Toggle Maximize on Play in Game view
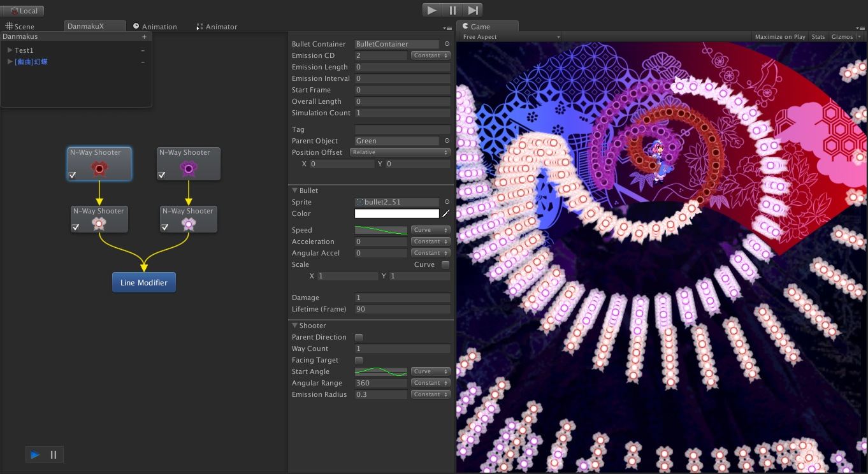 click(x=780, y=37)
